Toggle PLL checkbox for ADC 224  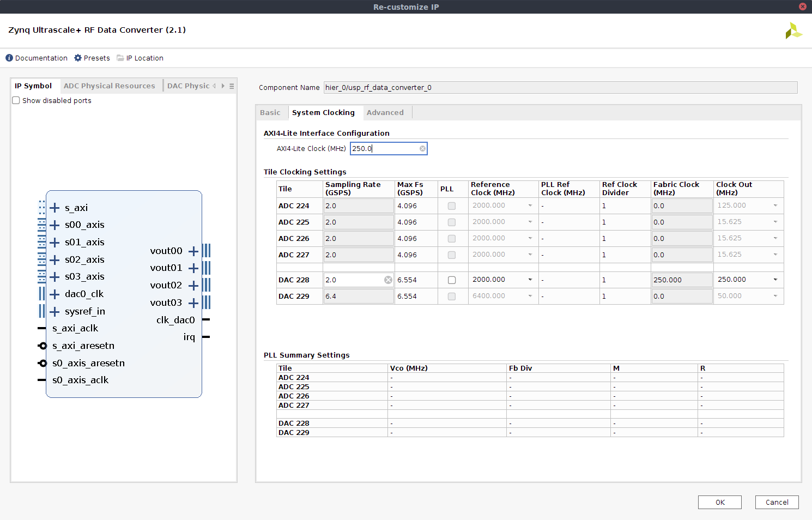tap(452, 206)
